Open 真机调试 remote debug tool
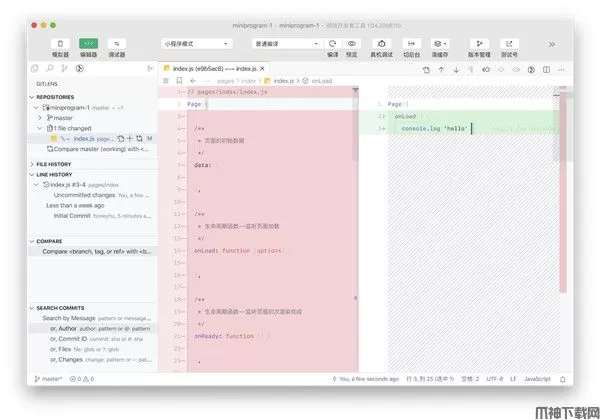The width and height of the screenshot is (600, 420). [382, 44]
